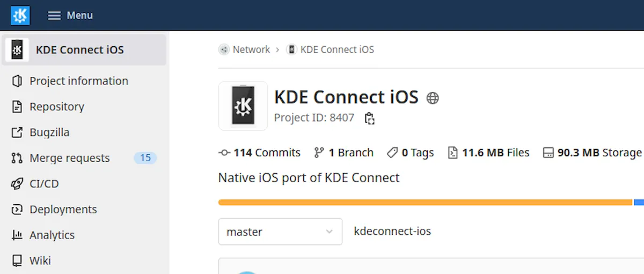The height and width of the screenshot is (274, 644).
Task: Copy the project ID with clipboard icon
Action: point(369,118)
